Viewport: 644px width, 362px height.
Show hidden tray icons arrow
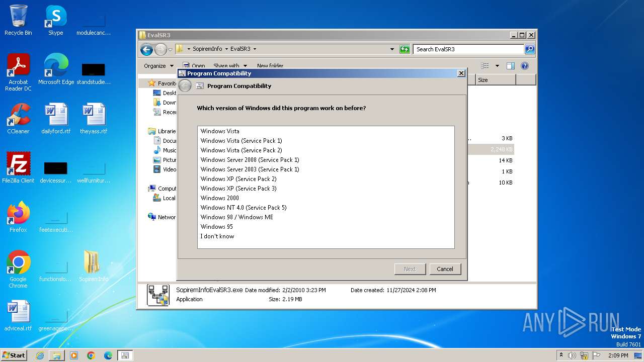click(x=561, y=355)
